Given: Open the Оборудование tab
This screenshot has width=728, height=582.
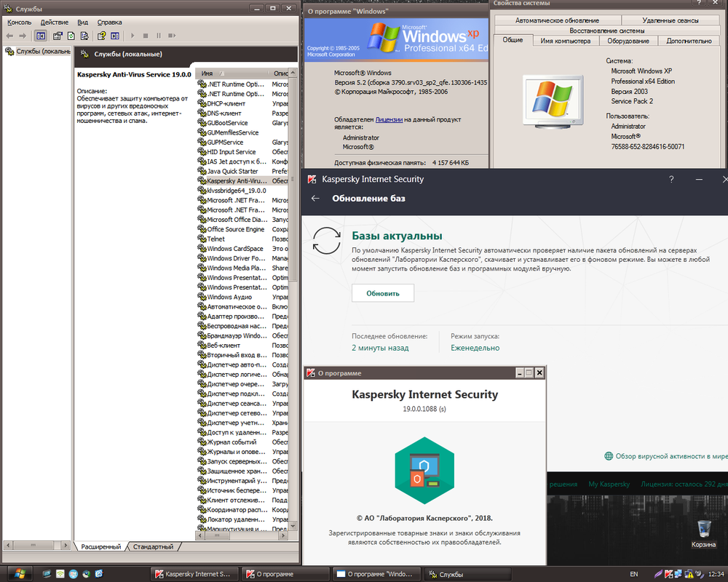Looking at the screenshot, I should pyautogui.click(x=628, y=41).
